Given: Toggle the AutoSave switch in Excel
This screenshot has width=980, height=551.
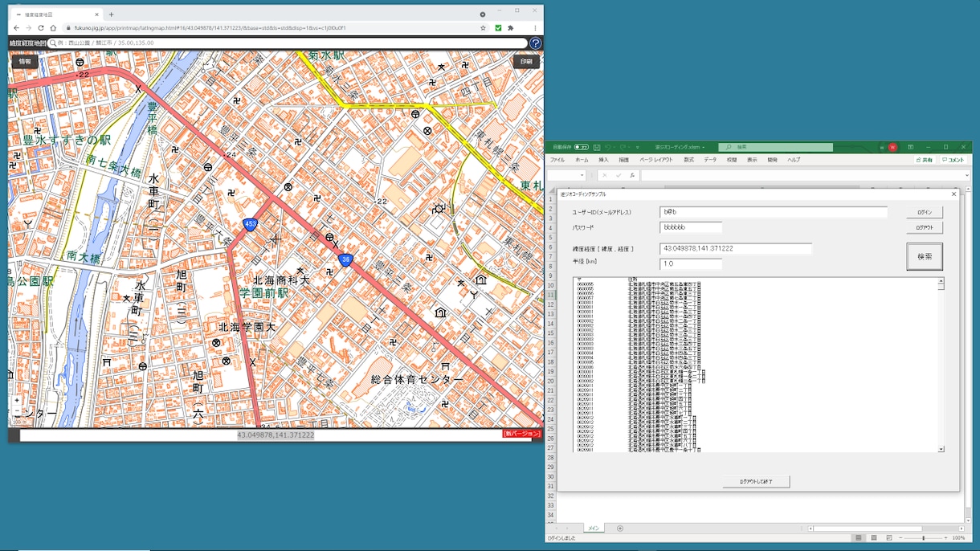Looking at the screenshot, I should point(581,148).
